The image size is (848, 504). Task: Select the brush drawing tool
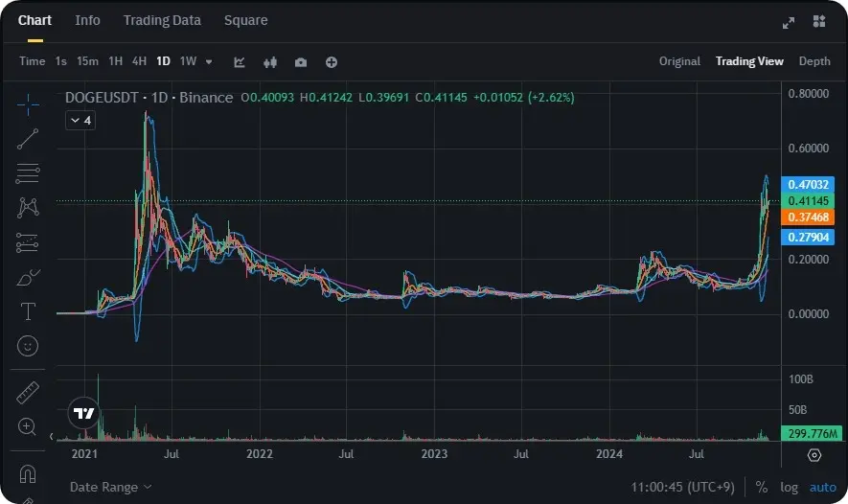click(x=28, y=278)
